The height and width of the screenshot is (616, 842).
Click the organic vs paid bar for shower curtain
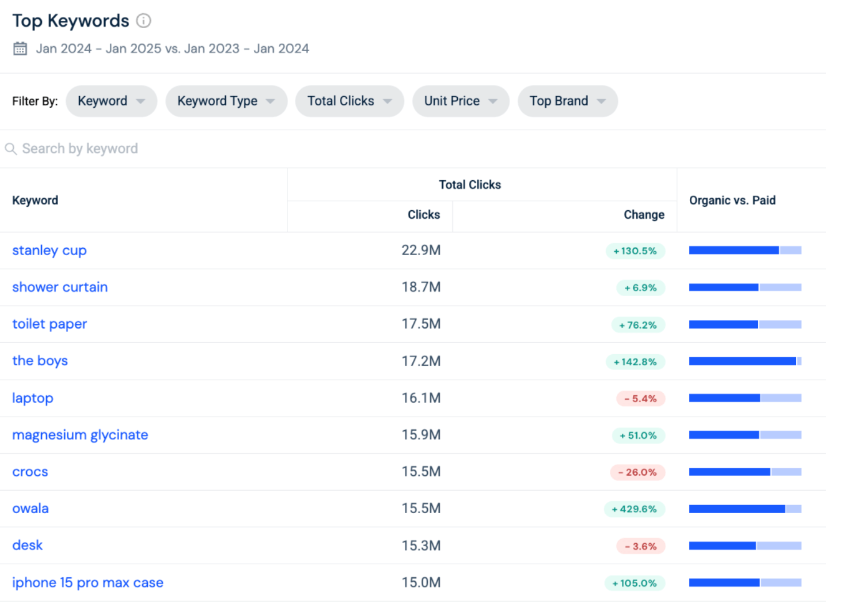pyautogui.click(x=745, y=287)
